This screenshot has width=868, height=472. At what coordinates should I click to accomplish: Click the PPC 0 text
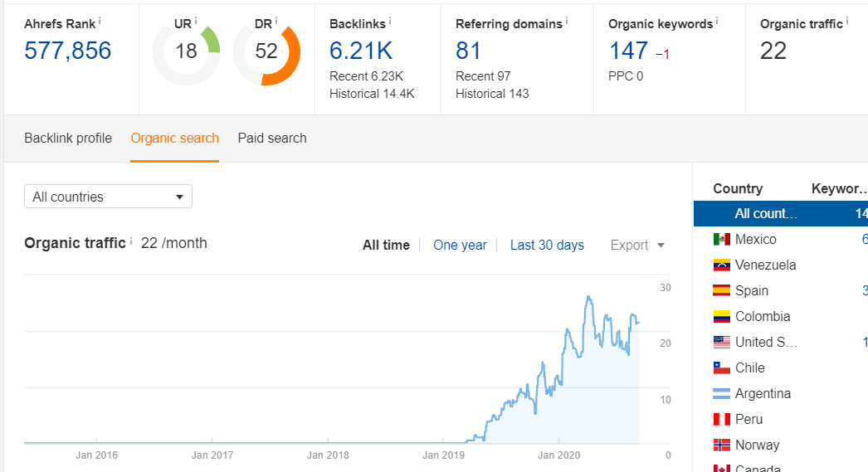(x=626, y=76)
